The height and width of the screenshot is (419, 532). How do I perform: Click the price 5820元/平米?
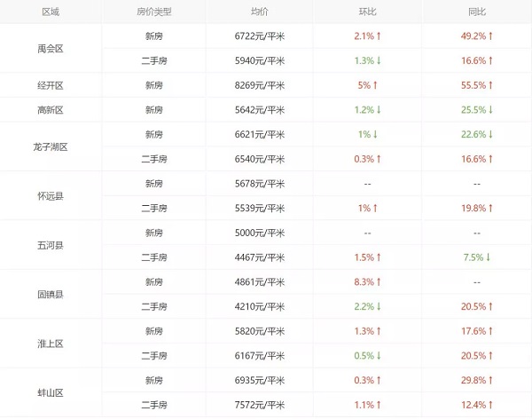click(x=260, y=331)
